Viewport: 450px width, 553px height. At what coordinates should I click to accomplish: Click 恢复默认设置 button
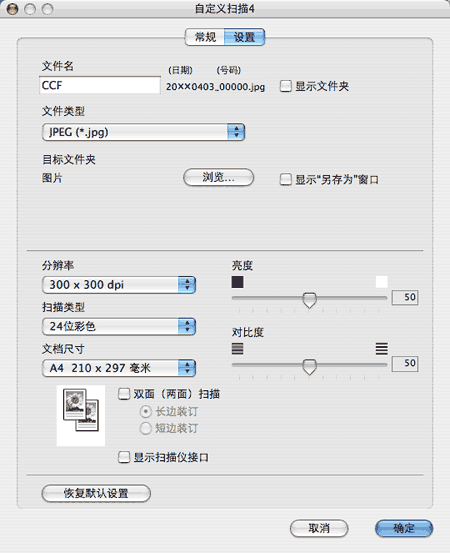coord(96,493)
